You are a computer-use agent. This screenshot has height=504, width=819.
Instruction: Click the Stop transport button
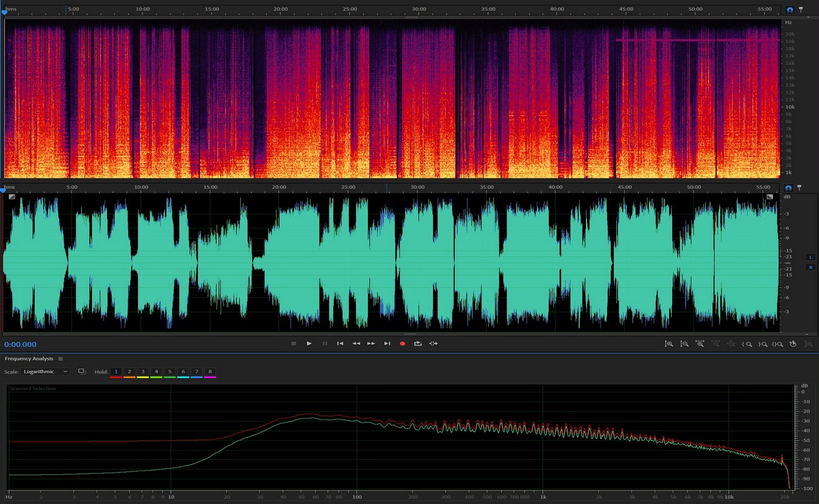coord(294,343)
